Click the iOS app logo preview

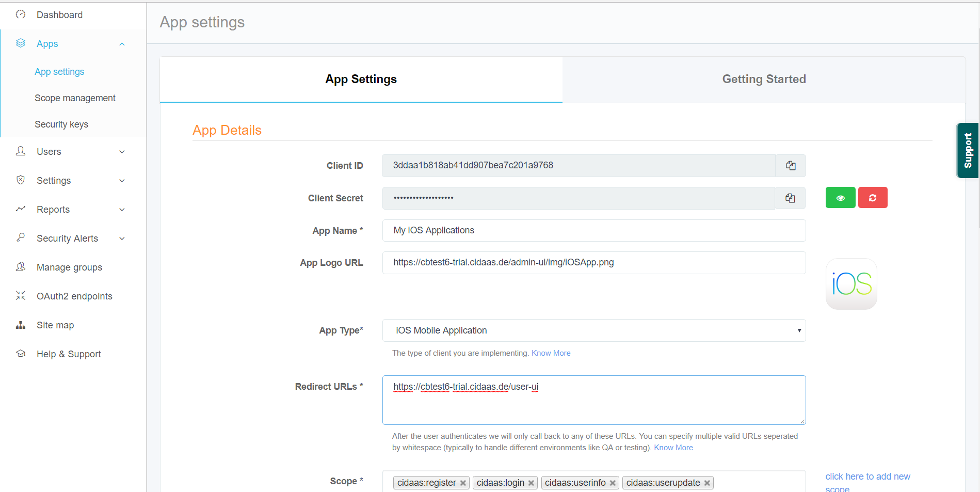click(x=852, y=284)
